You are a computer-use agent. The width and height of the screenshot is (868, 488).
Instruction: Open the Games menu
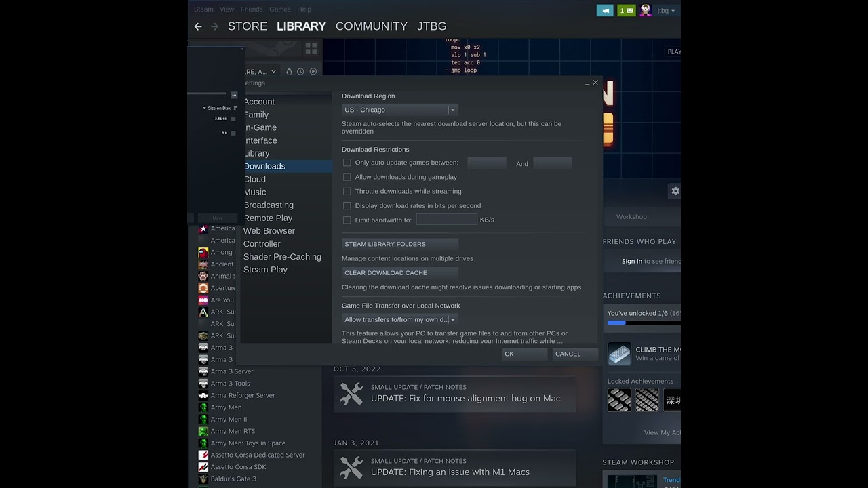click(x=280, y=9)
